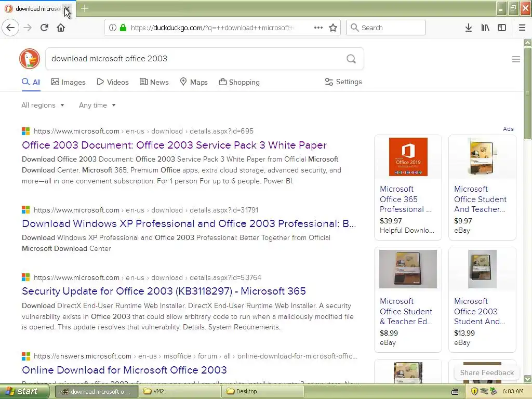532x399 pixels.
Task: Go back to the previous page
Action: 10,28
